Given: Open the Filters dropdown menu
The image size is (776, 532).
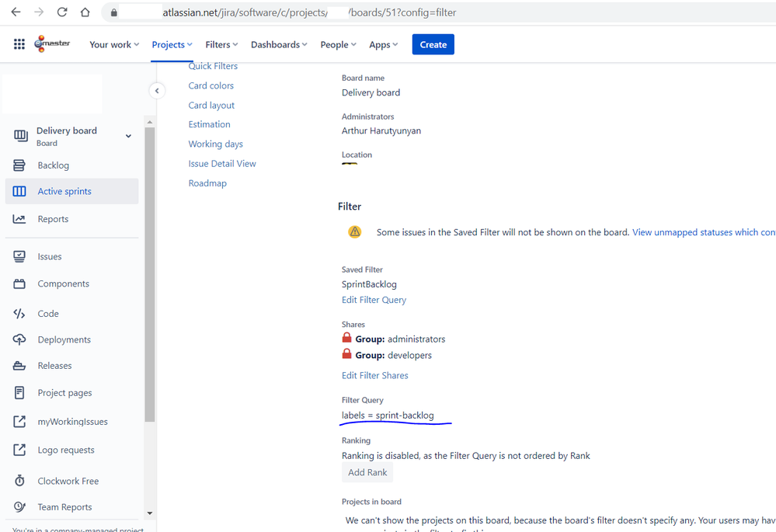Looking at the screenshot, I should click(x=221, y=44).
